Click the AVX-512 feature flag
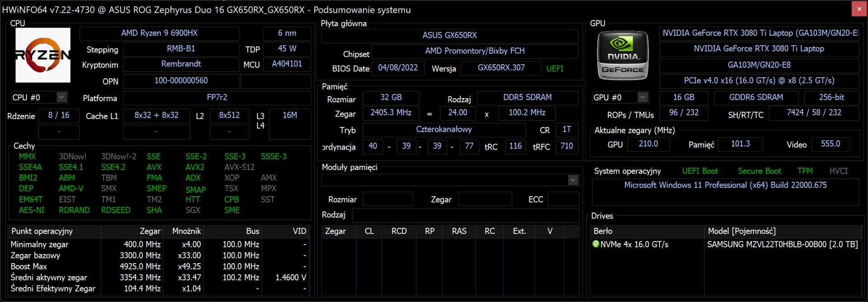 tap(239, 167)
